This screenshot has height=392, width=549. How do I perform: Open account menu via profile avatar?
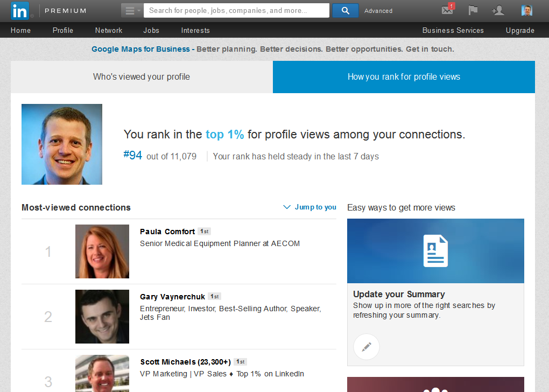pyautogui.click(x=526, y=10)
